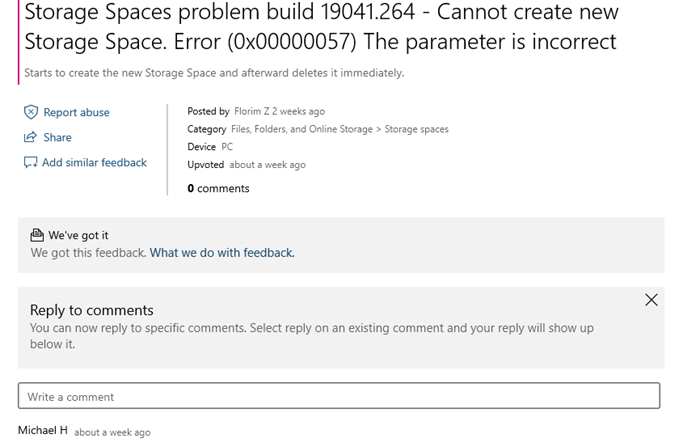This screenshot has height=440, width=700.
Task: Click the Device value PC
Action: click(227, 147)
